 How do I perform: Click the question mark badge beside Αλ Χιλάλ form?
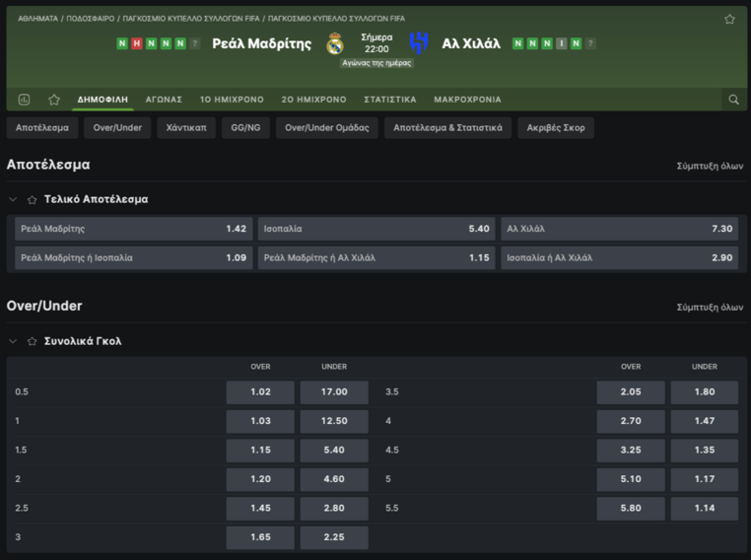(590, 43)
